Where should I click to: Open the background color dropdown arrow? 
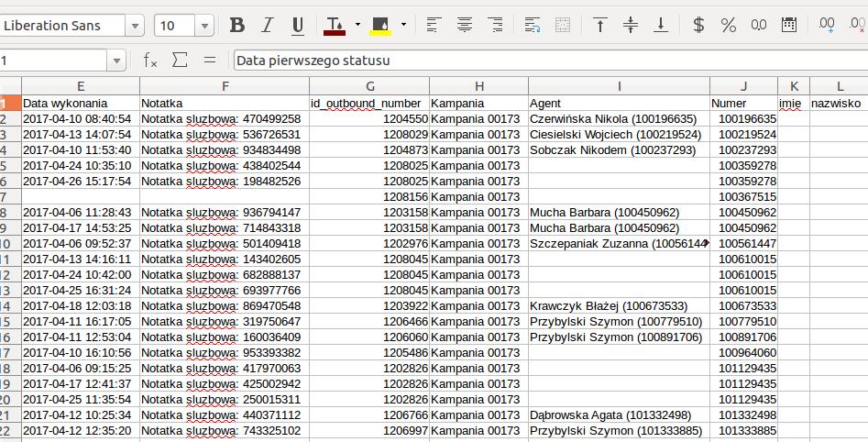(403, 25)
